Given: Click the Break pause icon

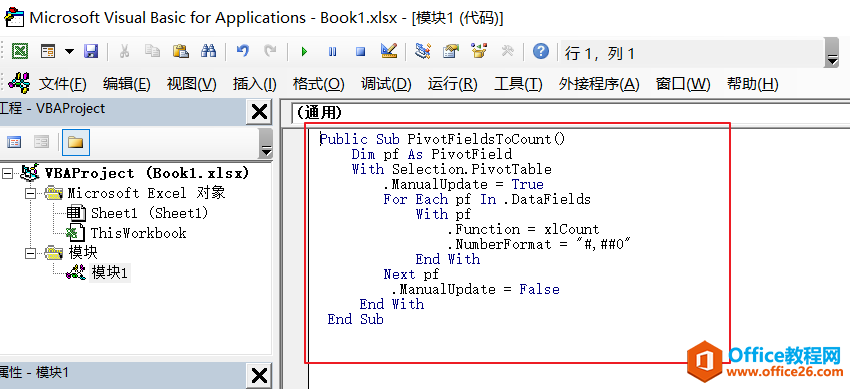Looking at the screenshot, I should point(332,51).
